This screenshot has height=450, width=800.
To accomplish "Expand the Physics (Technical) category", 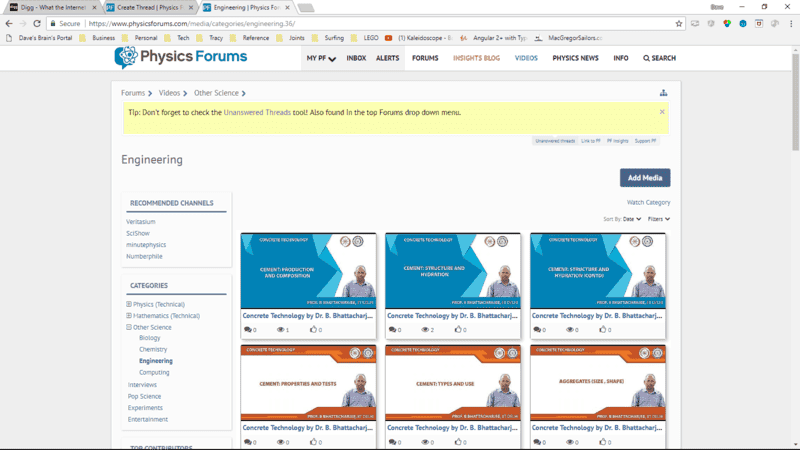I will pos(129,304).
